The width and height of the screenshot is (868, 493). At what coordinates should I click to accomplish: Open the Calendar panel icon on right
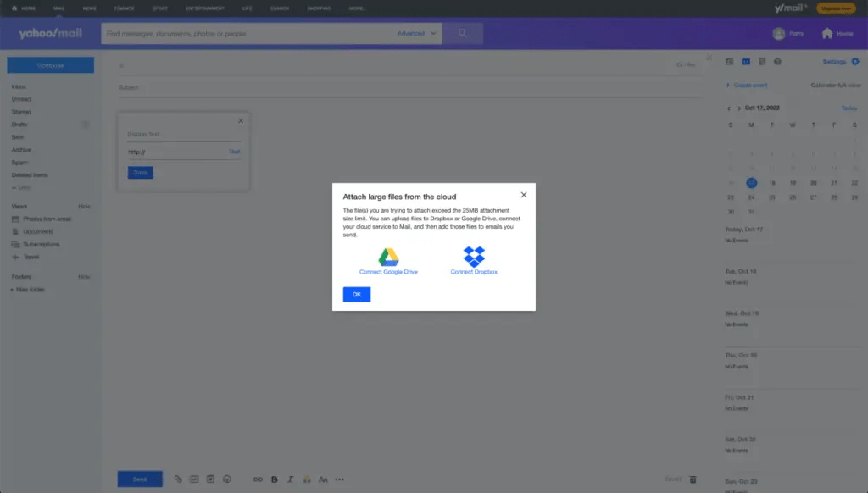tap(746, 61)
